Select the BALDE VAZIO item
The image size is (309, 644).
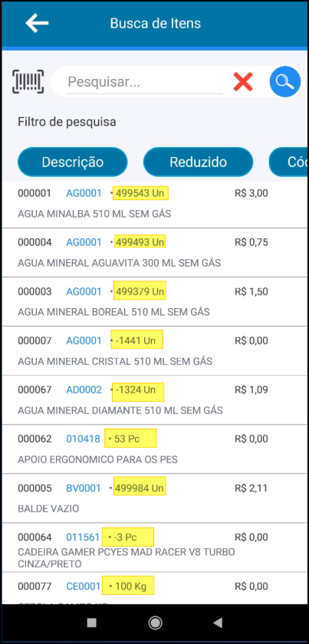coord(155,498)
